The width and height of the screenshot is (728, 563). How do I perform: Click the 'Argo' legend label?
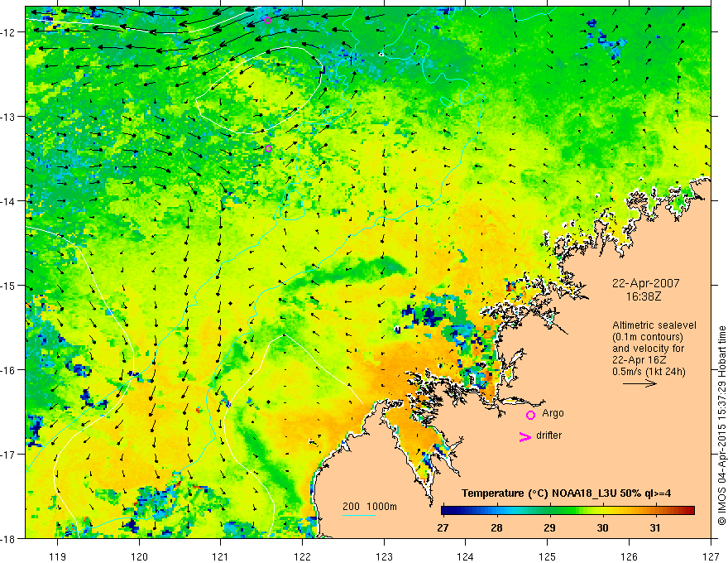[553, 413]
